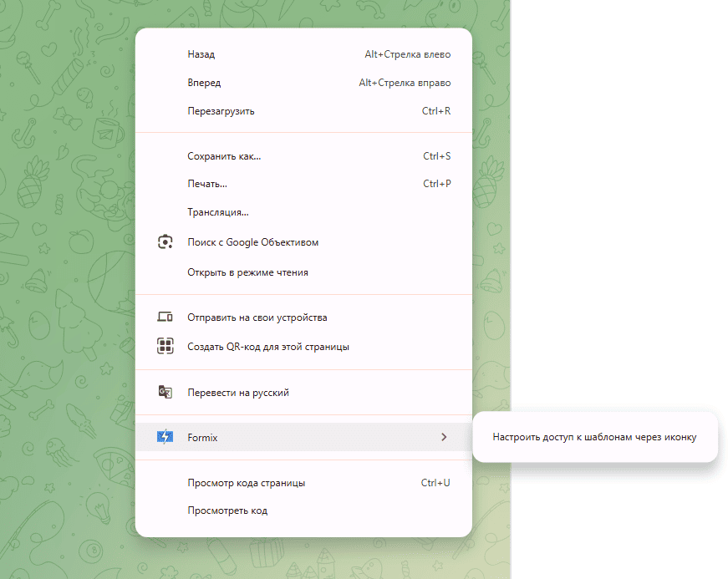The image size is (728, 579).
Task: Select 'Настроить доступ к шаблонам через иконку'
Action: (594, 437)
